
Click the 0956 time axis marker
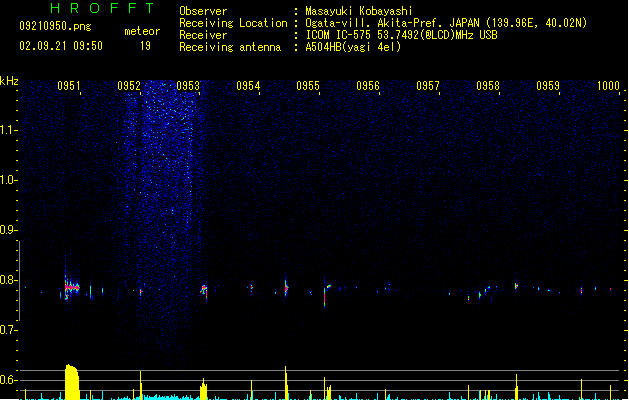click(368, 86)
